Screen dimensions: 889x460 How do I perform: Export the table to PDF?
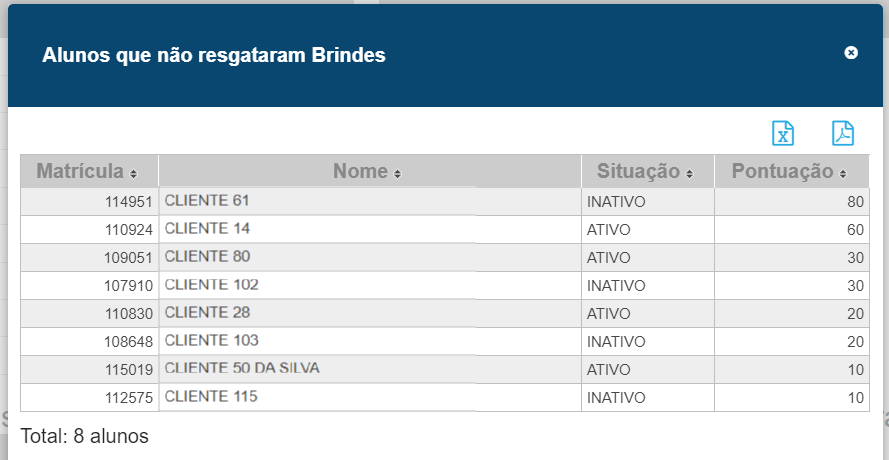[x=843, y=133]
